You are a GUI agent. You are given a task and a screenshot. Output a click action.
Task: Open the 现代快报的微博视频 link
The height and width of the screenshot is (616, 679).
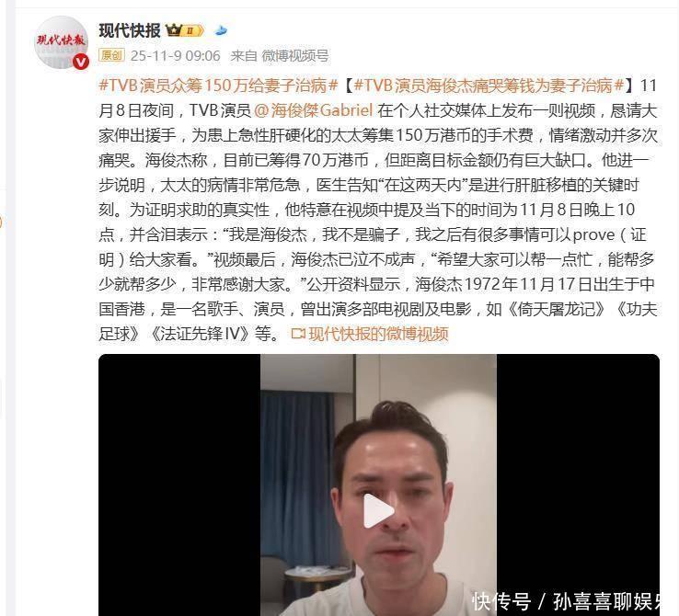point(378,334)
